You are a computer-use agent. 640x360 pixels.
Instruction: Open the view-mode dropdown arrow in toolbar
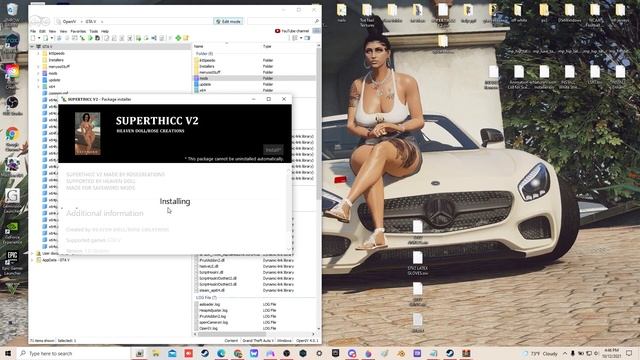tap(301, 38)
